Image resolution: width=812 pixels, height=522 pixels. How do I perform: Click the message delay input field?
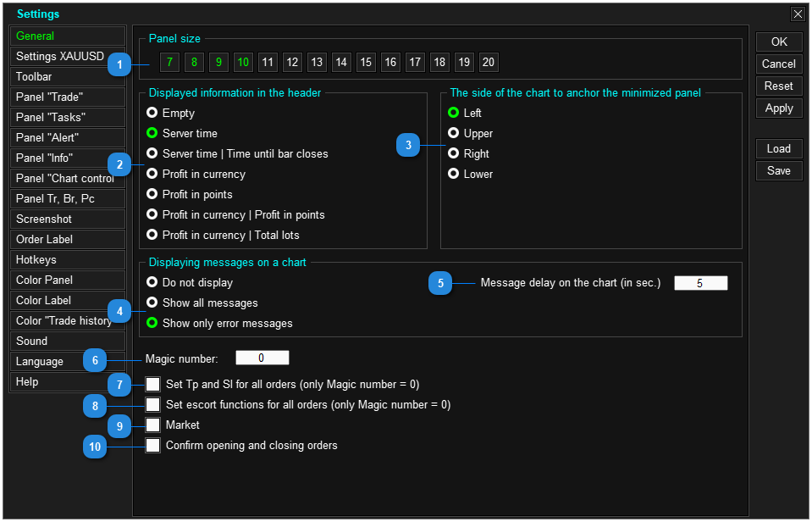point(701,283)
